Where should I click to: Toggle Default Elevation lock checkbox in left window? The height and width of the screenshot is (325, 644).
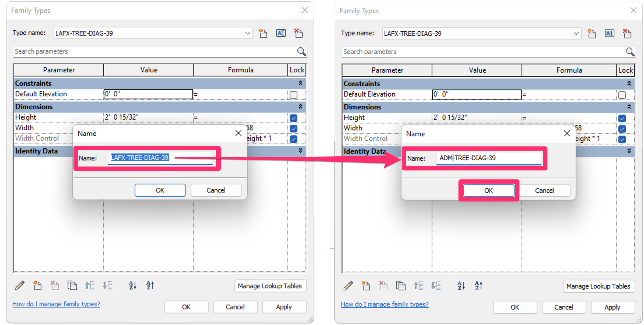[x=294, y=95]
